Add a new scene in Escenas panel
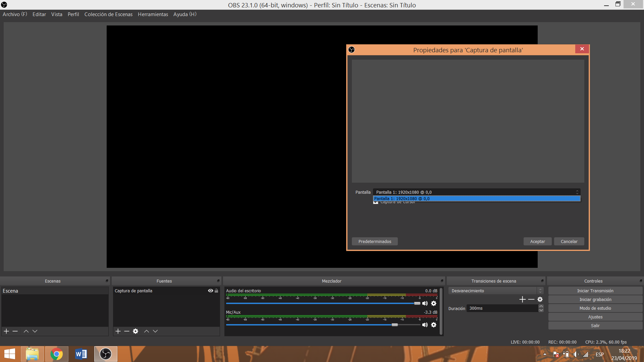The image size is (644, 362). click(6, 331)
